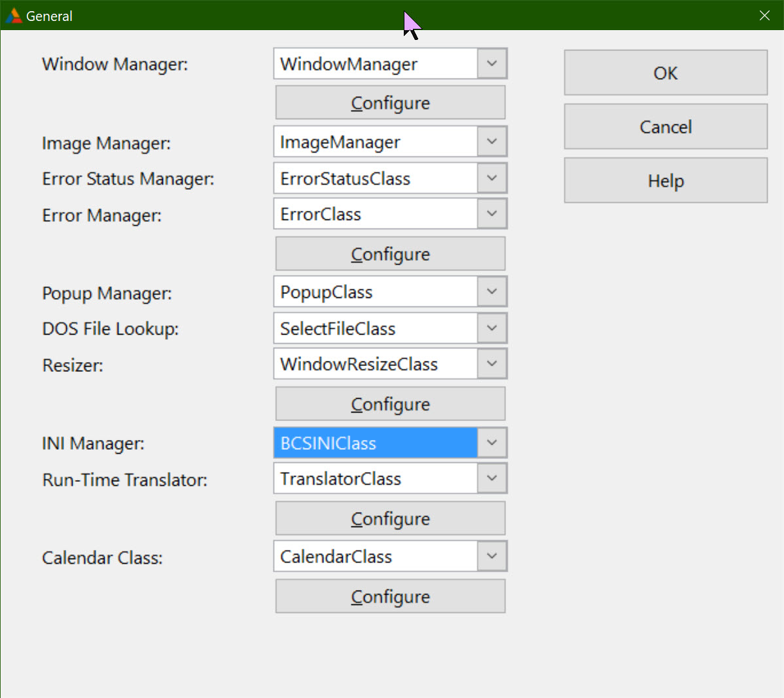
Task: Open Help for the General dialog
Action: (666, 181)
